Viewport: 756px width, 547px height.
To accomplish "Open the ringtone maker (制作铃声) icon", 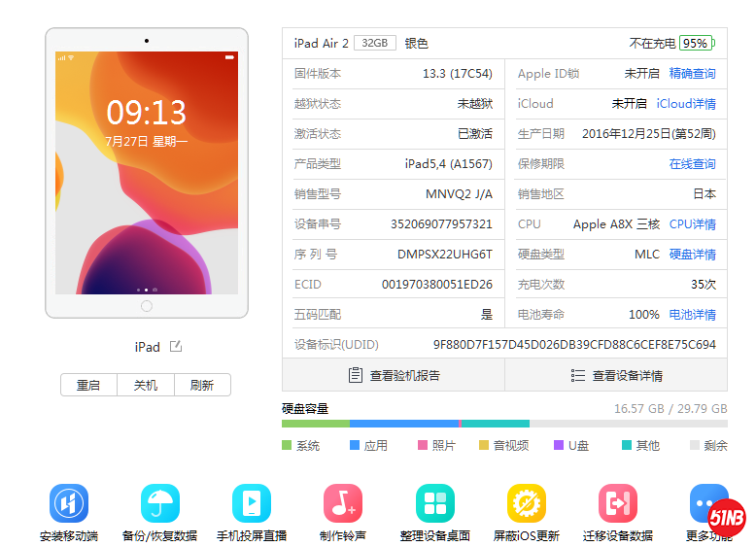I will click(343, 503).
